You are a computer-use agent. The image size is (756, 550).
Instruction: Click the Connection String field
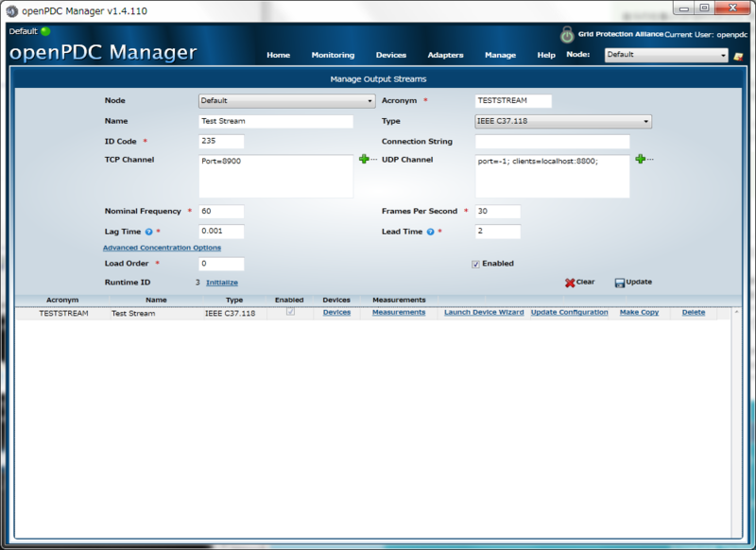[552, 142]
